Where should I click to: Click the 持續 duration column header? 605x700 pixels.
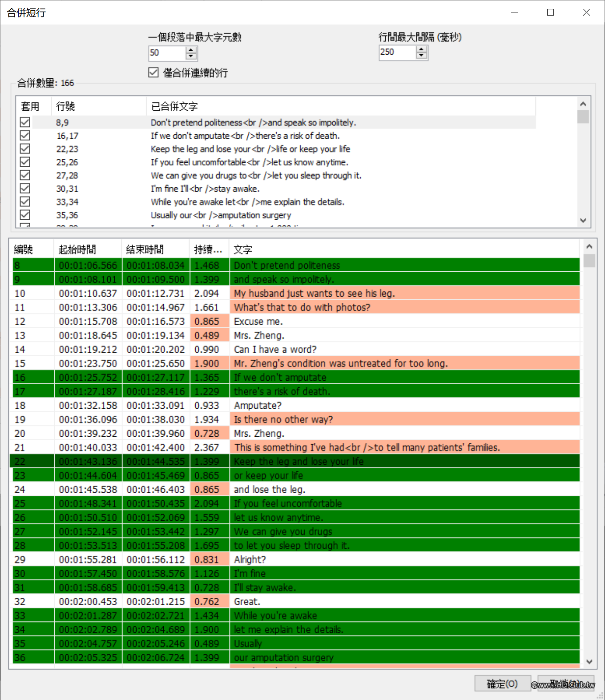tap(209, 249)
